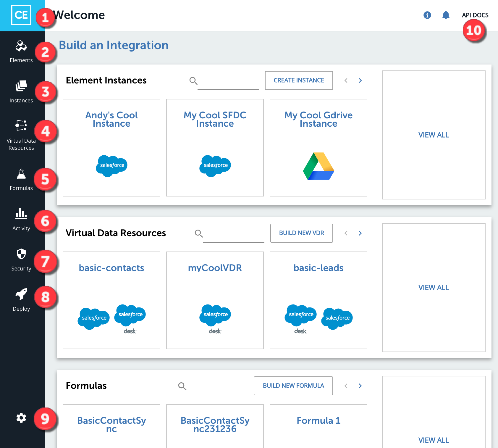Open the BasicContactSync formula card

pyautogui.click(x=111, y=426)
